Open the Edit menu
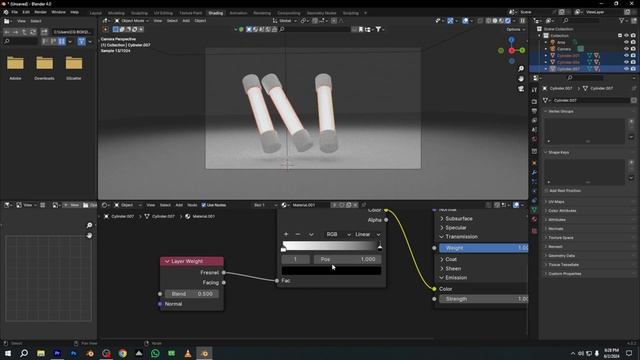 tap(26, 12)
